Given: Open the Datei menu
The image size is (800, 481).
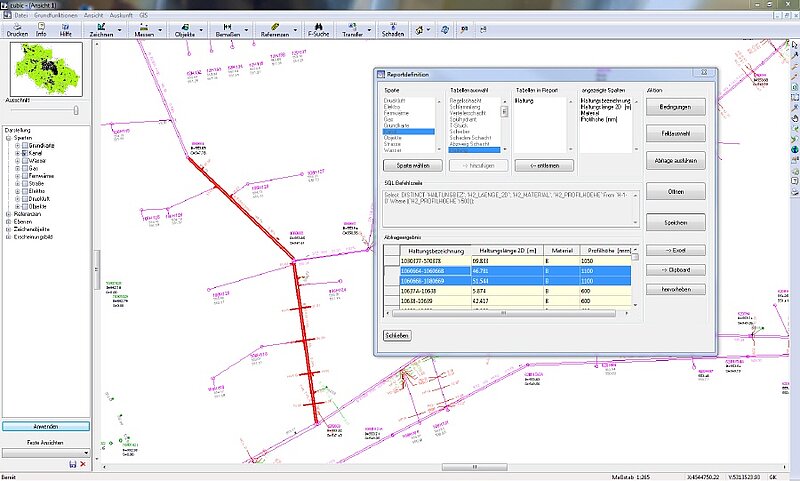Looking at the screenshot, I should 21,17.
